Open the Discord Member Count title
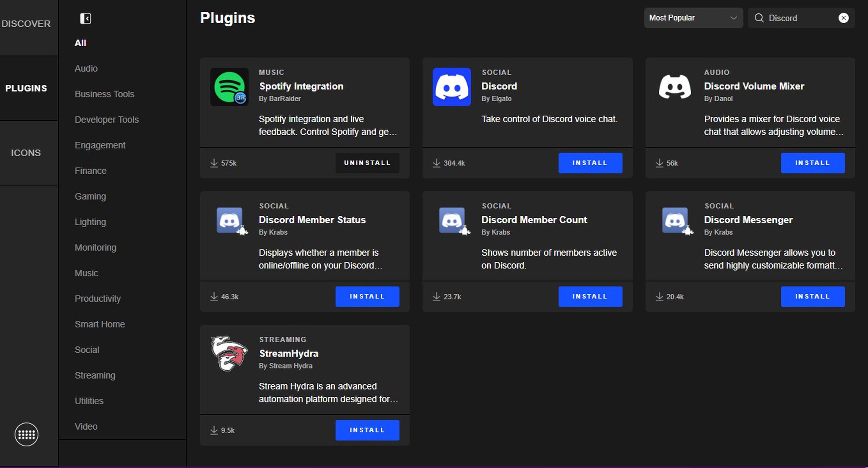Viewport: 868px width, 468px height. click(x=534, y=220)
